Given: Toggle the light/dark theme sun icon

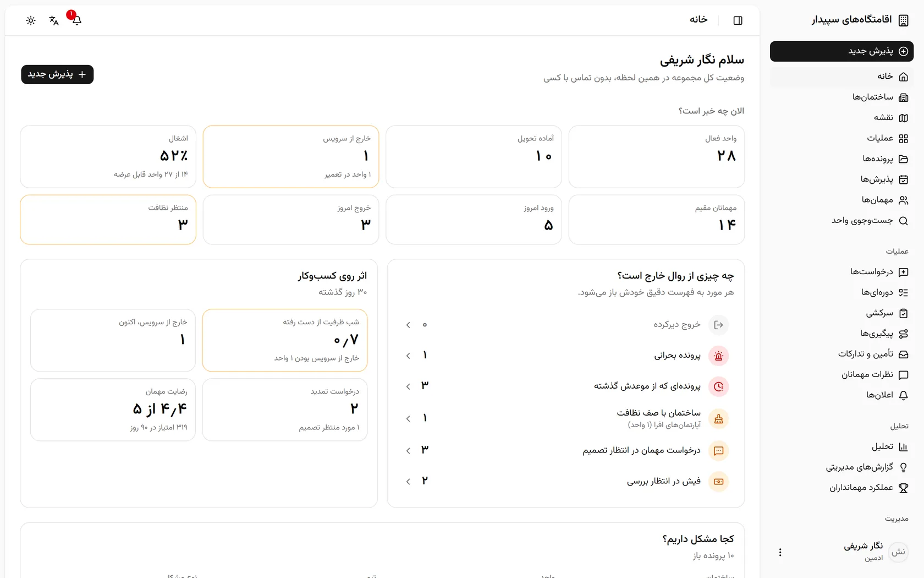Looking at the screenshot, I should coord(31,20).
